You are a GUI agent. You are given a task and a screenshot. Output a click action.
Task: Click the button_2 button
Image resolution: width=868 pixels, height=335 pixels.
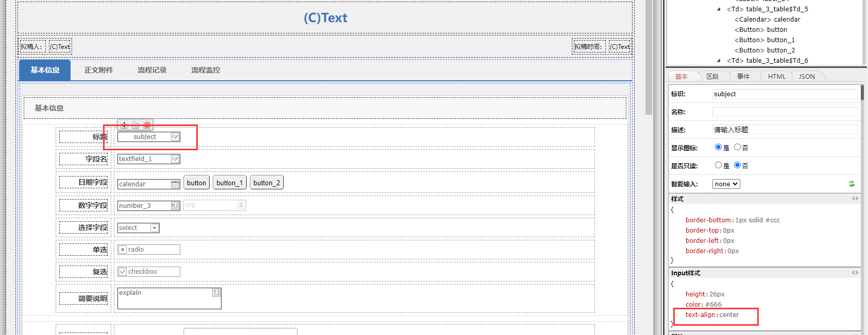pos(266,183)
